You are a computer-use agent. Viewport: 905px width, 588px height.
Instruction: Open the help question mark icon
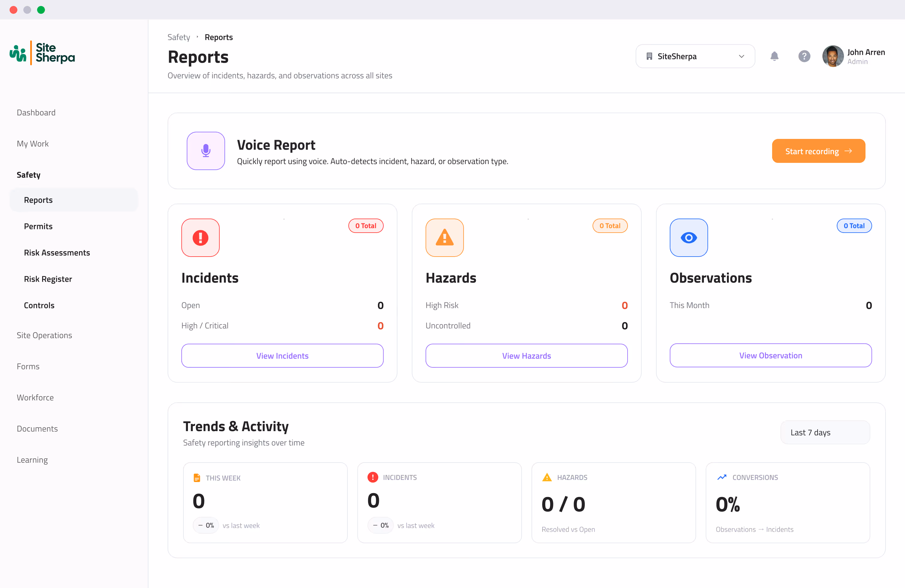(x=804, y=56)
